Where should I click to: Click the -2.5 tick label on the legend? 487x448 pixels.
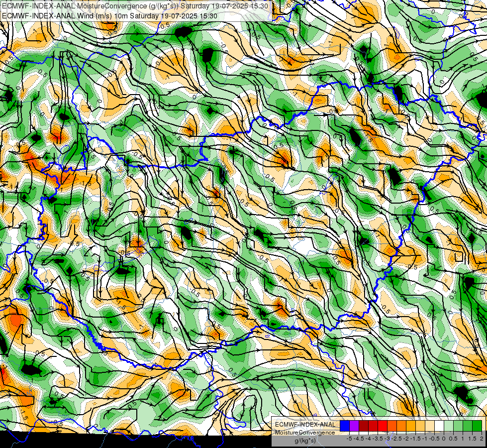point(396,439)
